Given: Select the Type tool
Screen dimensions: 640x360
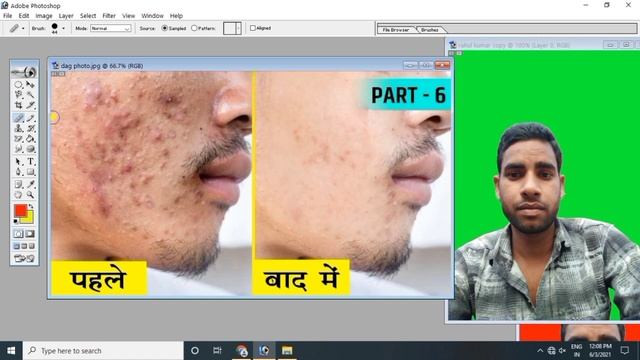Looking at the screenshot, I should [x=31, y=162].
